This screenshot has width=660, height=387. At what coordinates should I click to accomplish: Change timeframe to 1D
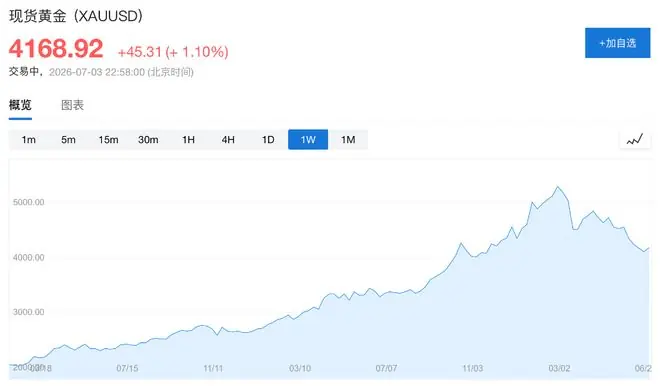pos(268,139)
